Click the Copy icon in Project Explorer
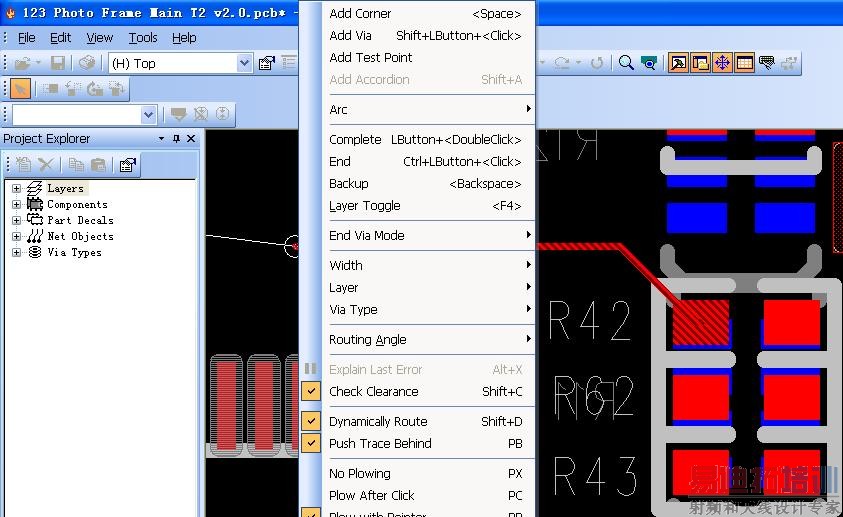The height and width of the screenshot is (517, 843). (76, 164)
